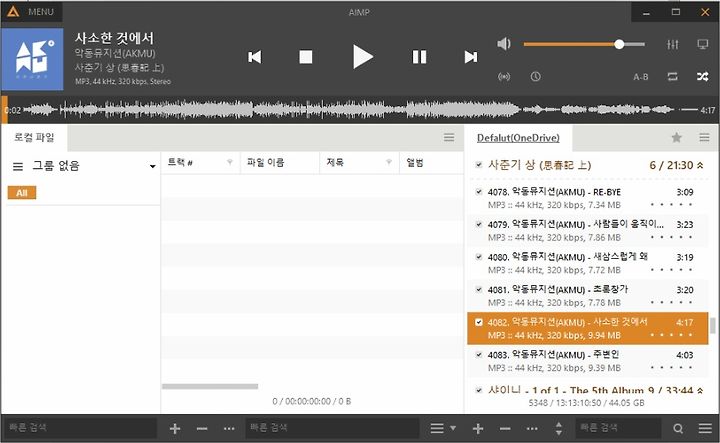
Task: Open playlist tab hamburger menu
Action: pyautogui.click(x=704, y=137)
